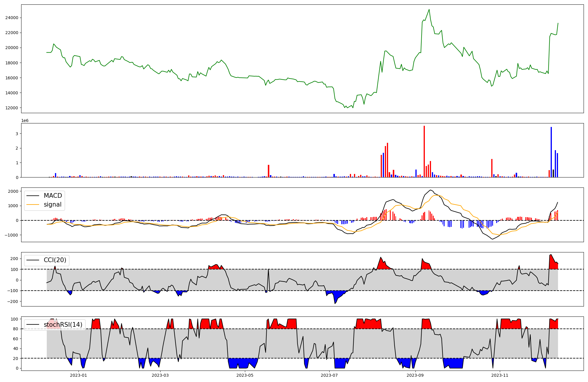Click the 2023-05 date tick label
The image size is (588, 382).
point(245,375)
